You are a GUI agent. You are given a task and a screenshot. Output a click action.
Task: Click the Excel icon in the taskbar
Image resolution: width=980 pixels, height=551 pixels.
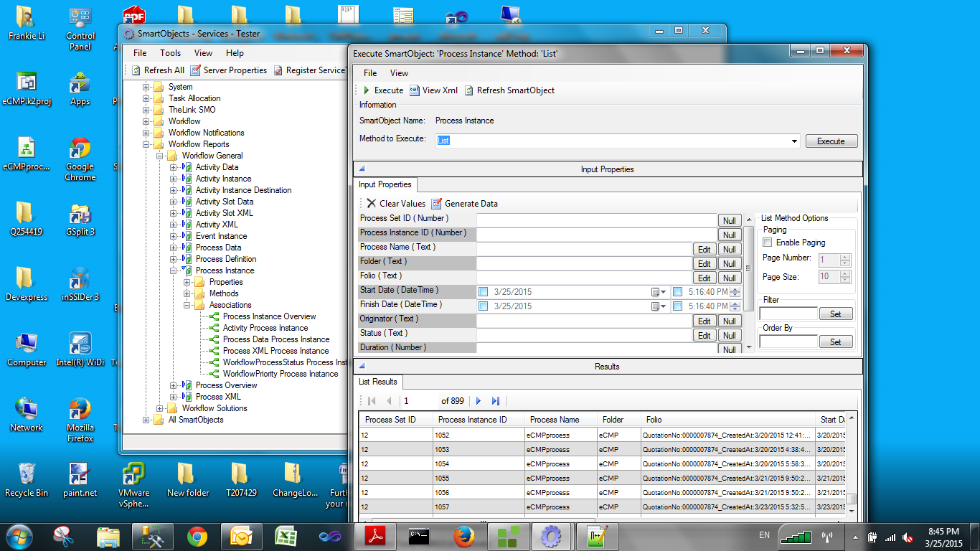tap(287, 536)
